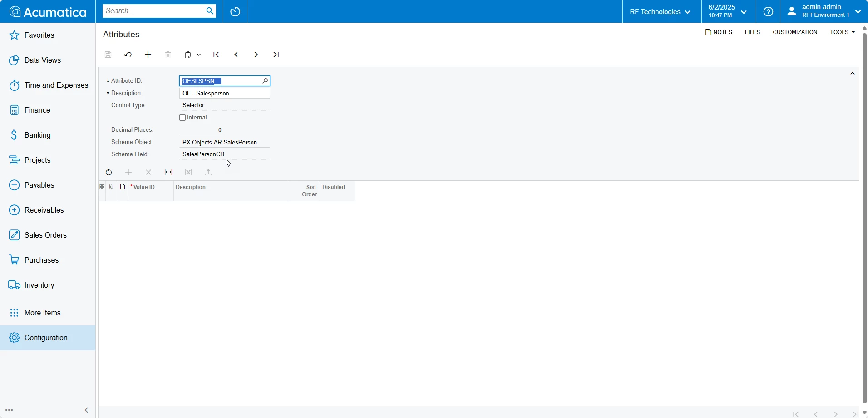The width and height of the screenshot is (868, 418).
Task: Click the NOTES button
Action: click(719, 32)
